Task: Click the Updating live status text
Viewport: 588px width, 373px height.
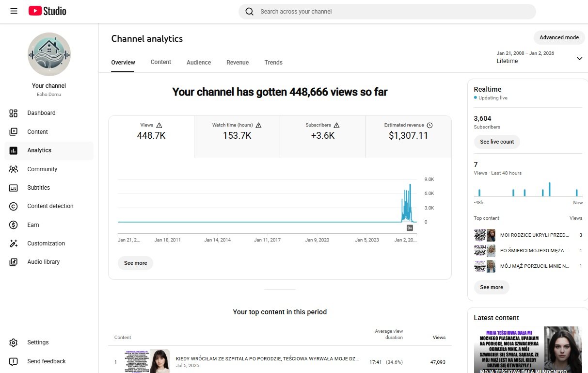Action: coord(492,98)
